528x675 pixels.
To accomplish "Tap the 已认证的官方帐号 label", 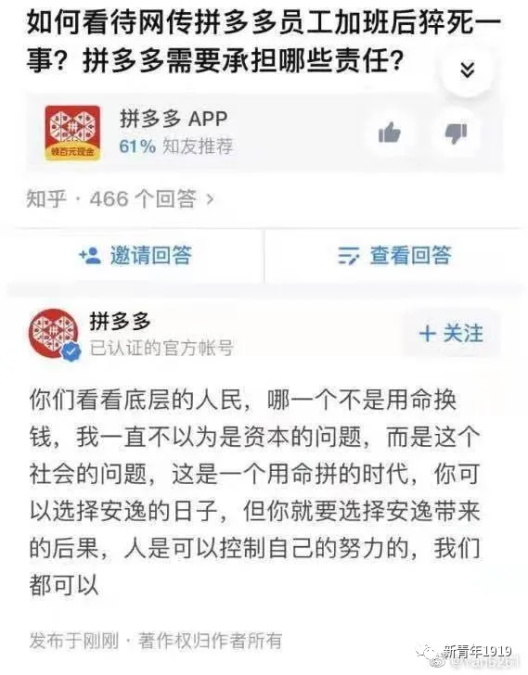I will click(x=161, y=348).
